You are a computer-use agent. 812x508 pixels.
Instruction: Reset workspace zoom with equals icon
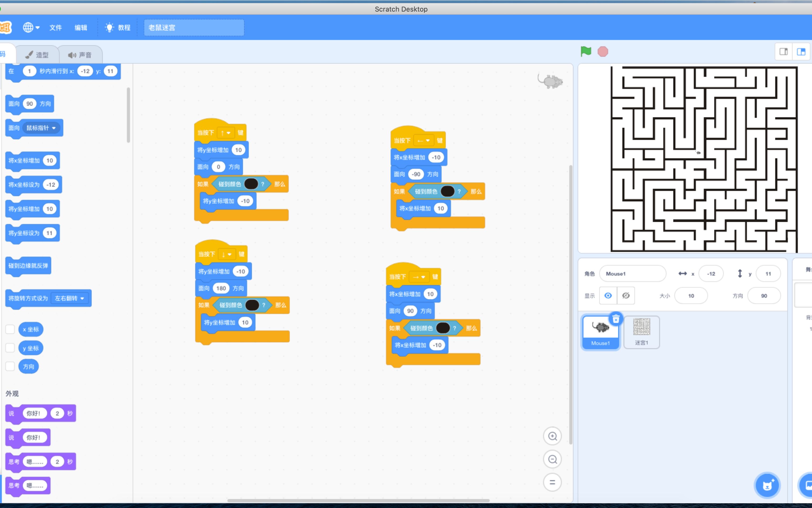(x=552, y=482)
